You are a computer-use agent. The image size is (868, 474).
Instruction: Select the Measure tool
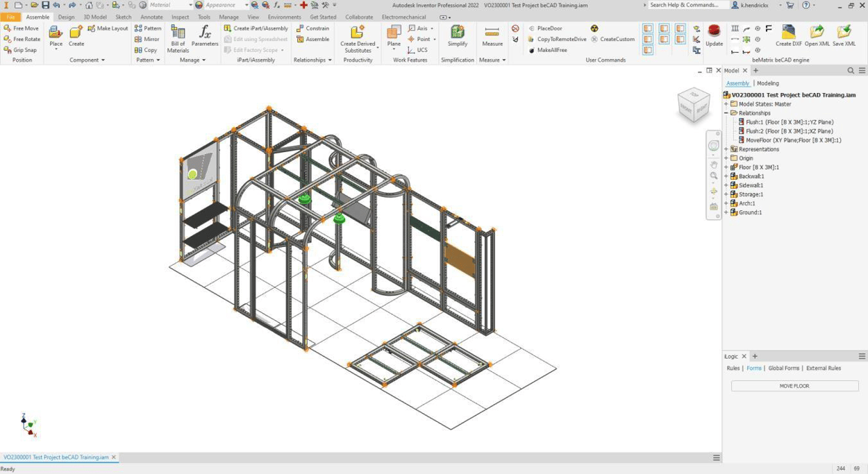[x=492, y=36]
